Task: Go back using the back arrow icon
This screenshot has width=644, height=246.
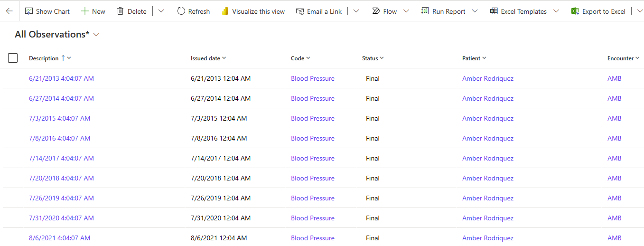Action: 9,11
